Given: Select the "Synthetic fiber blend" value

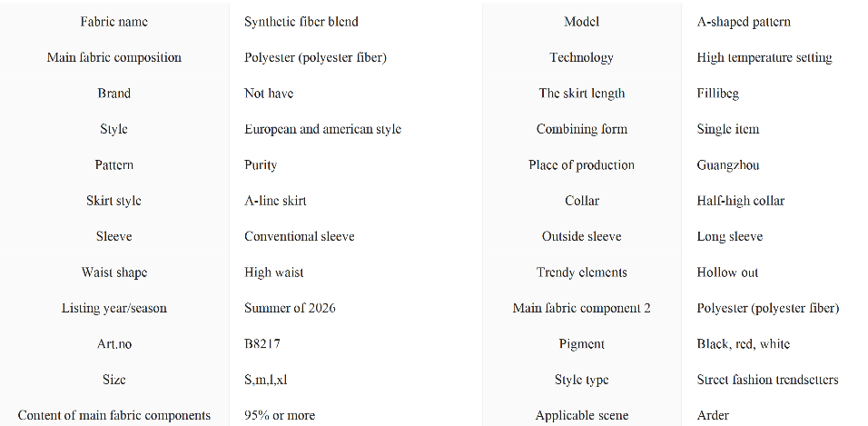Looking at the screenshot, I should pos(301,22).
